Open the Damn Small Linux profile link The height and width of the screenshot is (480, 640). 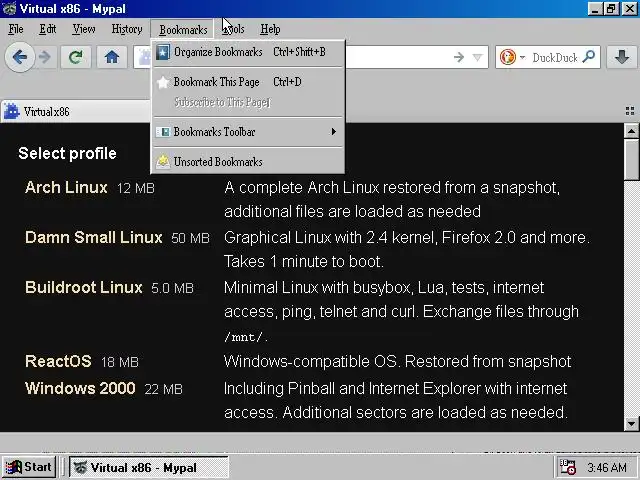click(93, 237)
